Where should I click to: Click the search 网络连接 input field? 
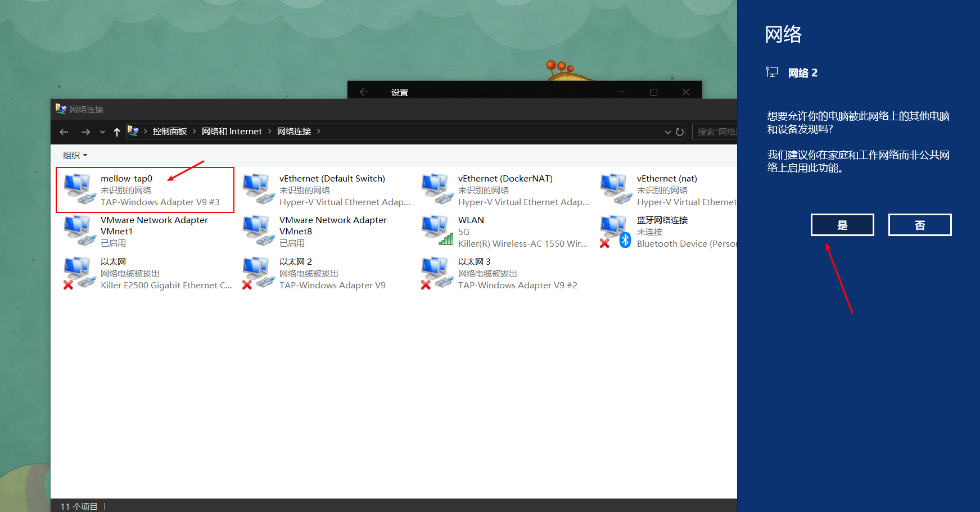pos(715,132)
